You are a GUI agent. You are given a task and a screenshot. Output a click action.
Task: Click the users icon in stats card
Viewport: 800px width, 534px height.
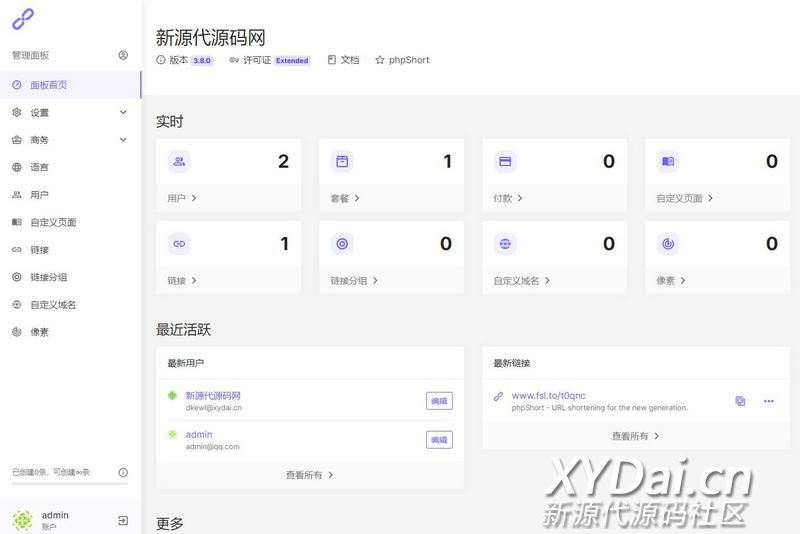[x=179, y=161]
